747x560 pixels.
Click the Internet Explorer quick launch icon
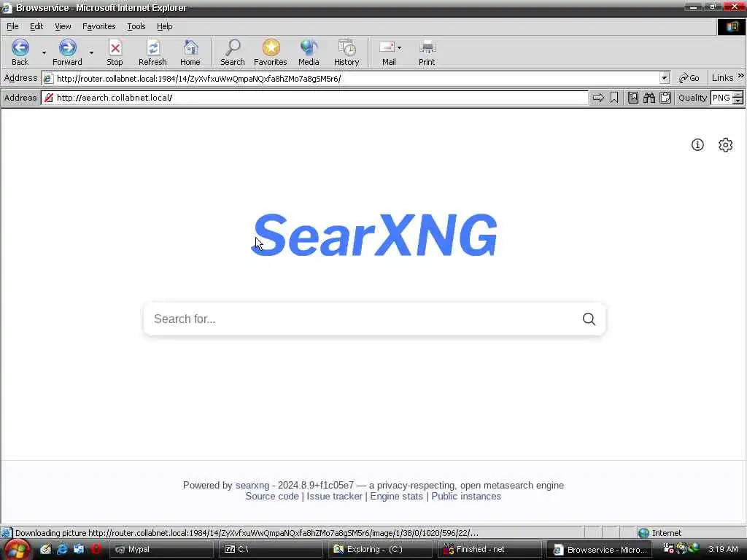click(62, 549)
